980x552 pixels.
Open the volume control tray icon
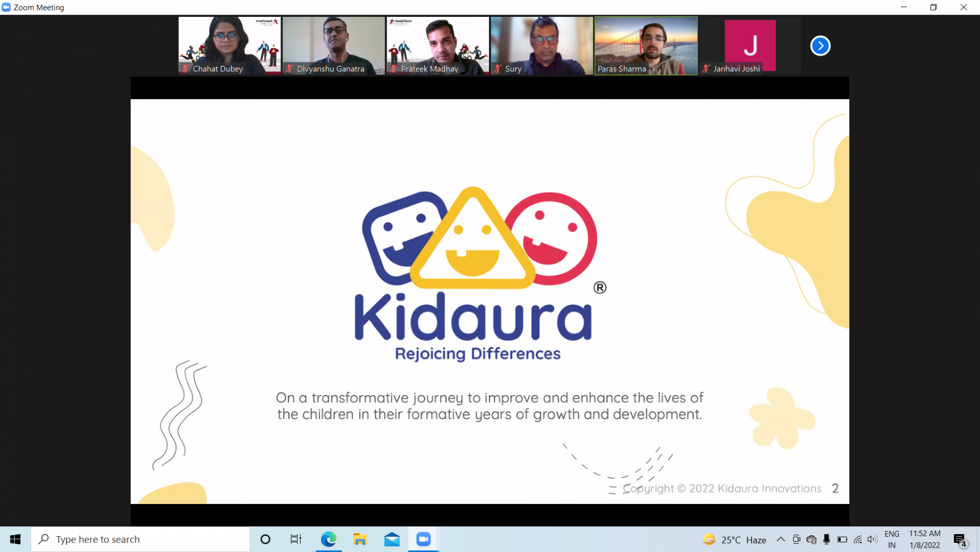(872, 539)
